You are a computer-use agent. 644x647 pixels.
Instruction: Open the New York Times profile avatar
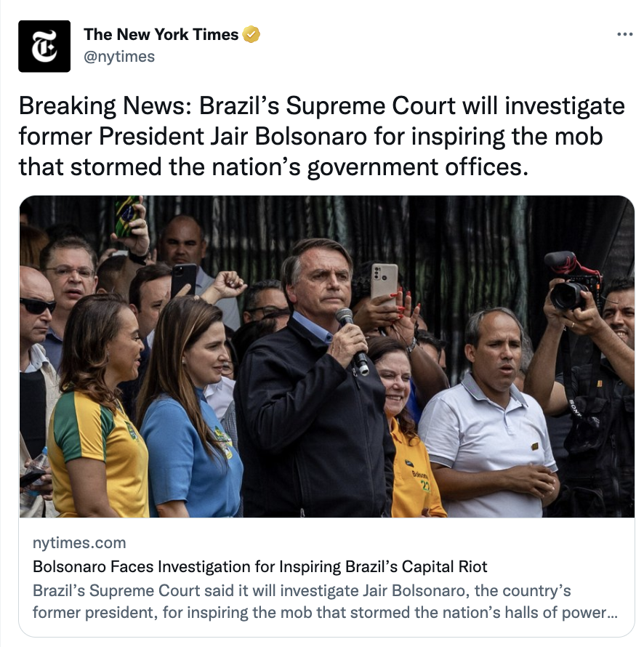click(x=44, y=47)
